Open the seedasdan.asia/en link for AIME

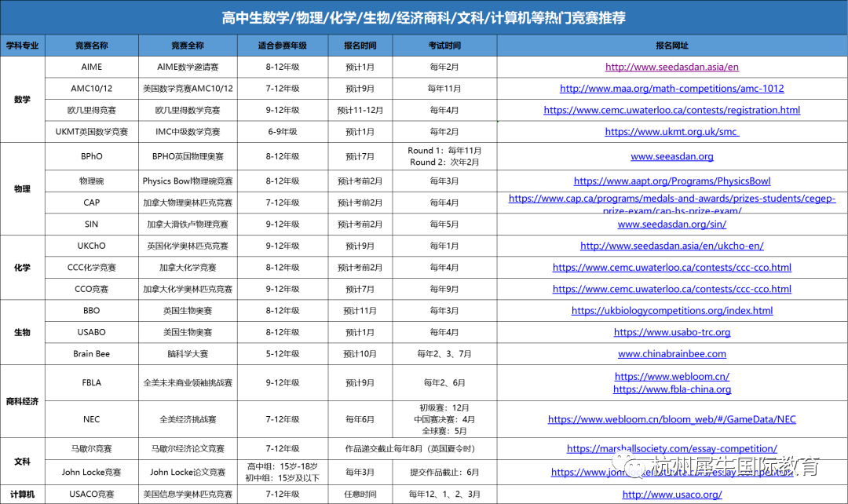671,67
